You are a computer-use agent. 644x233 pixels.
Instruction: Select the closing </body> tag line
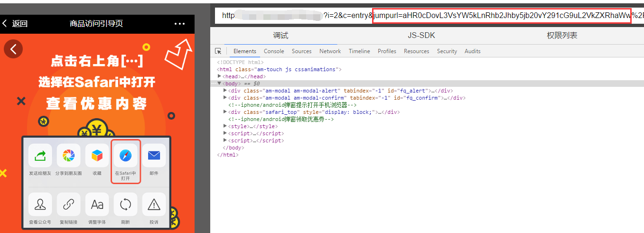[x=233, y=148]
